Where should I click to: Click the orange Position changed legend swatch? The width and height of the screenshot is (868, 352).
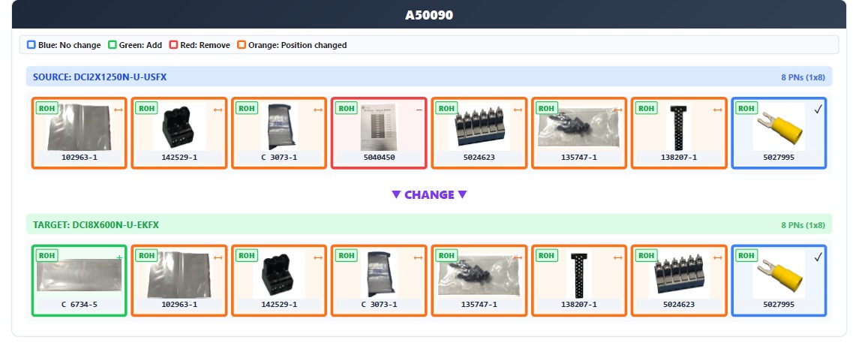point(241,45)
